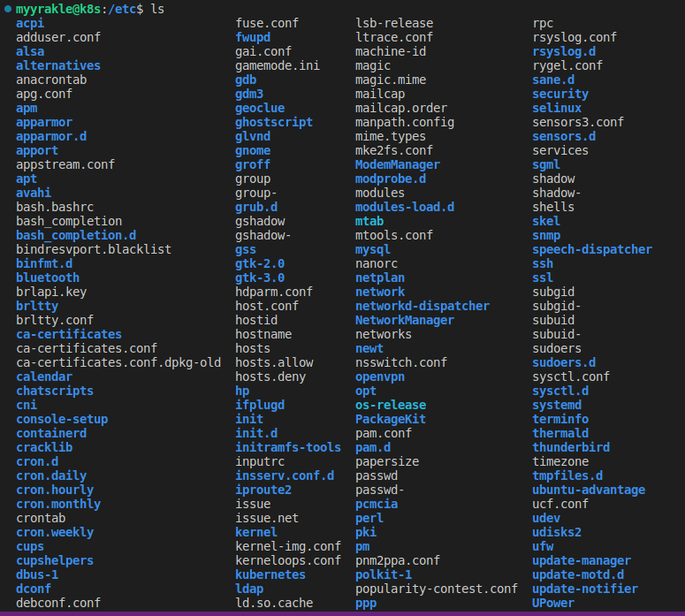Select 'gamemode.ini' file entry
Screen dimensions: 685x616
tap(278, 65)
